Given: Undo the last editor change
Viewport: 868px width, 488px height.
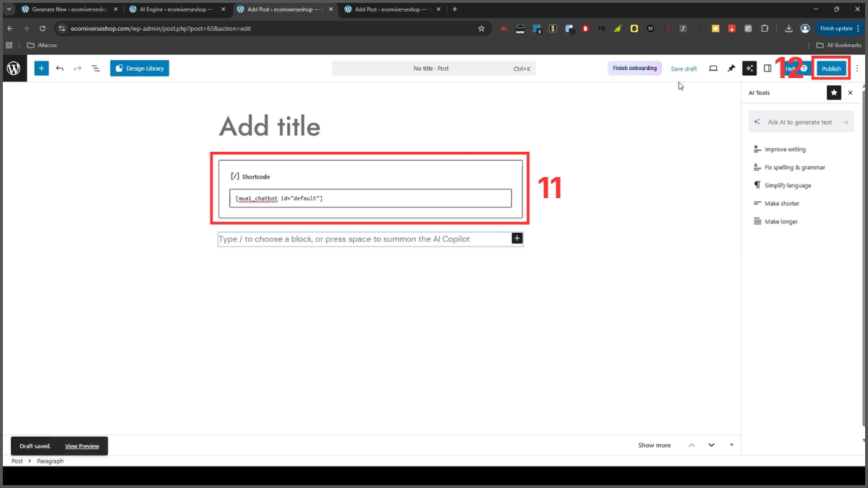Looking at the screenshot, I should (x=60, y=69).
